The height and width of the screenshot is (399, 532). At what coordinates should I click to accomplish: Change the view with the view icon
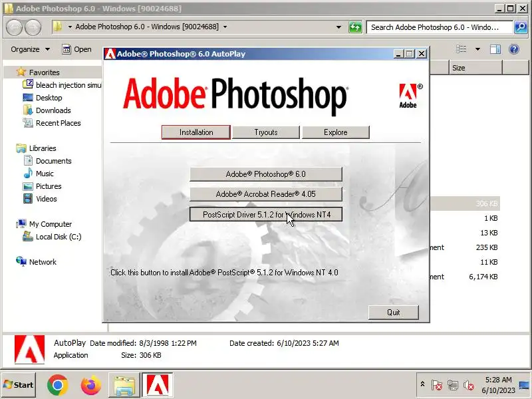point(461,49)
